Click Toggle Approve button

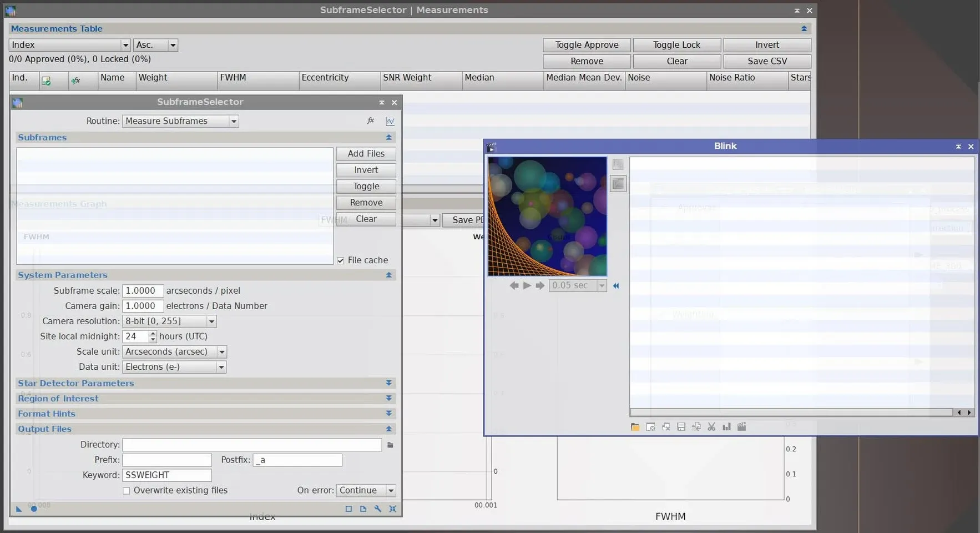(587, 45)
